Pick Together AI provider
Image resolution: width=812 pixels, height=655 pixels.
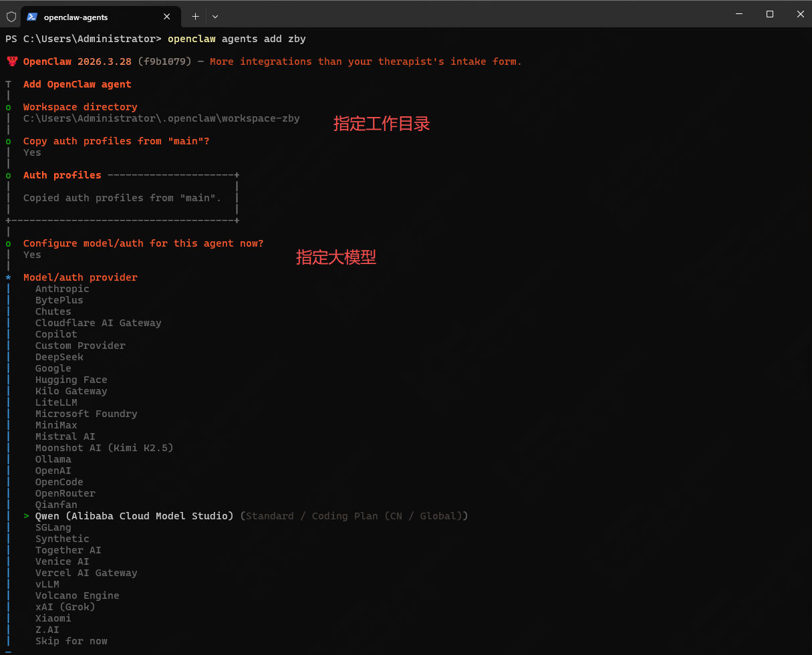coord(68,550)
